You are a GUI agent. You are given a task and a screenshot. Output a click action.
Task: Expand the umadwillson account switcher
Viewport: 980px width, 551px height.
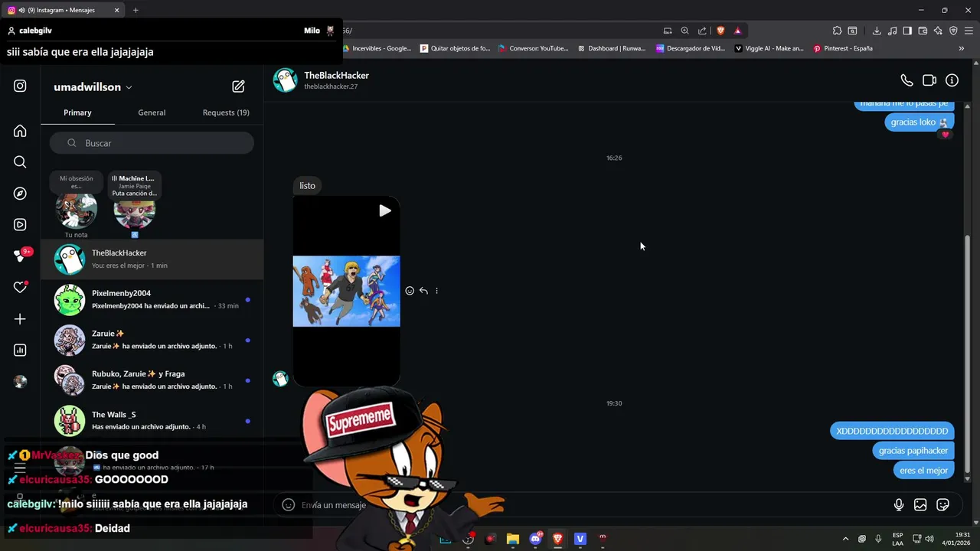[93, 87]
